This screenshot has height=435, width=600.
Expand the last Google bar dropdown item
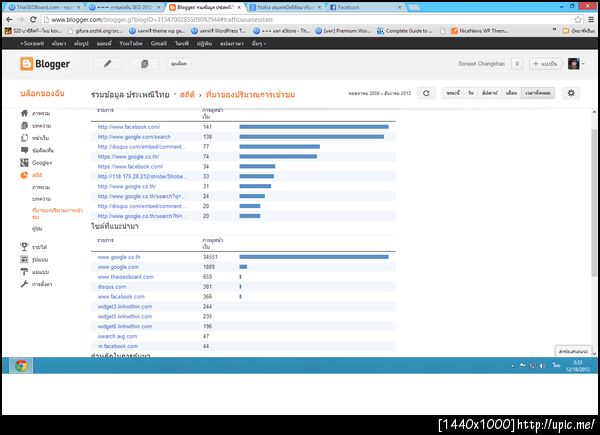point(259,43)
